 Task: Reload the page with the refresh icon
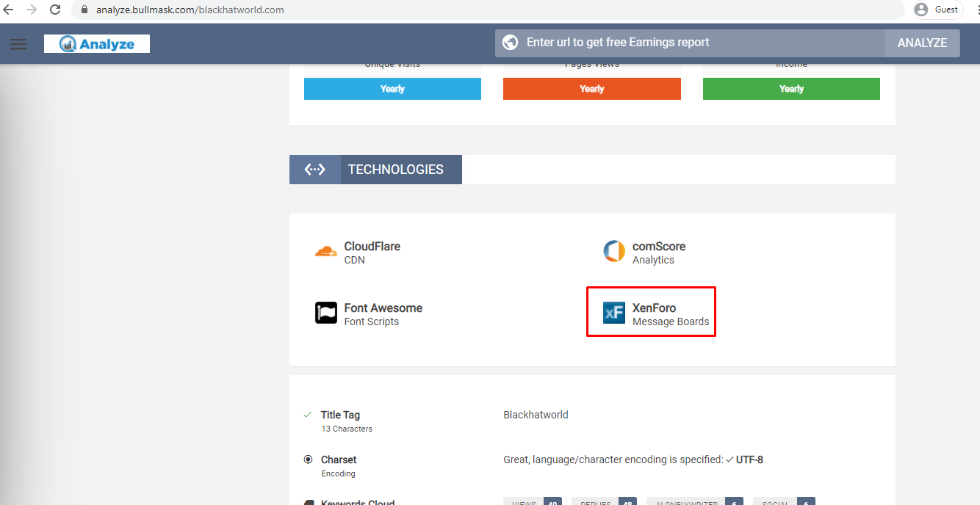coord(55,10)
